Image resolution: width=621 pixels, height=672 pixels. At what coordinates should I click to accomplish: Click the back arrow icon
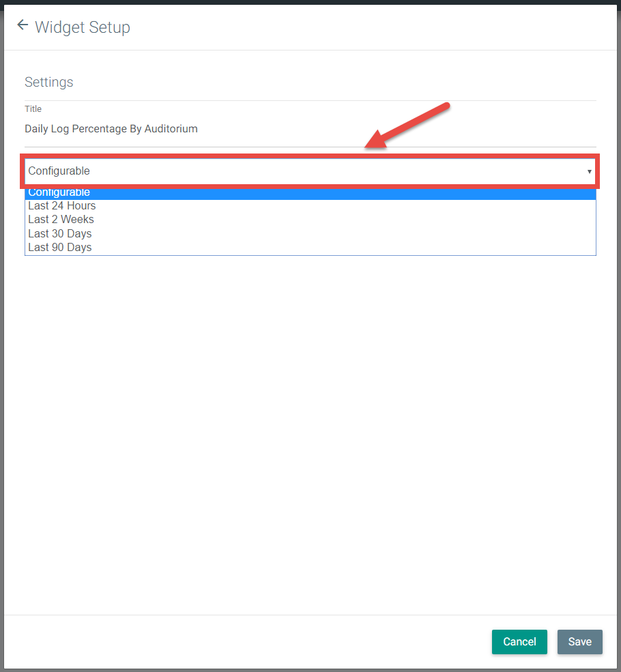click(23, 26)
